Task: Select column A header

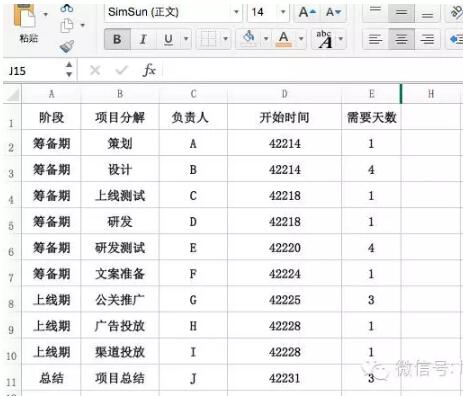Action: click(51, 94)
